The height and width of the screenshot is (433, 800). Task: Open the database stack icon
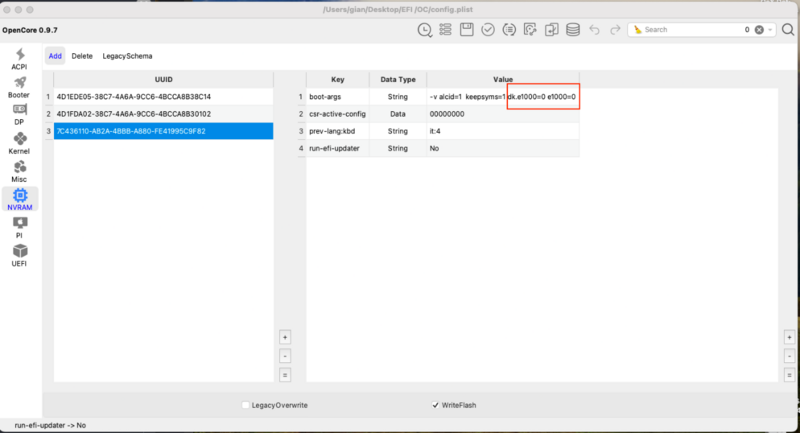pyautogui.click(x=573, y=30)
